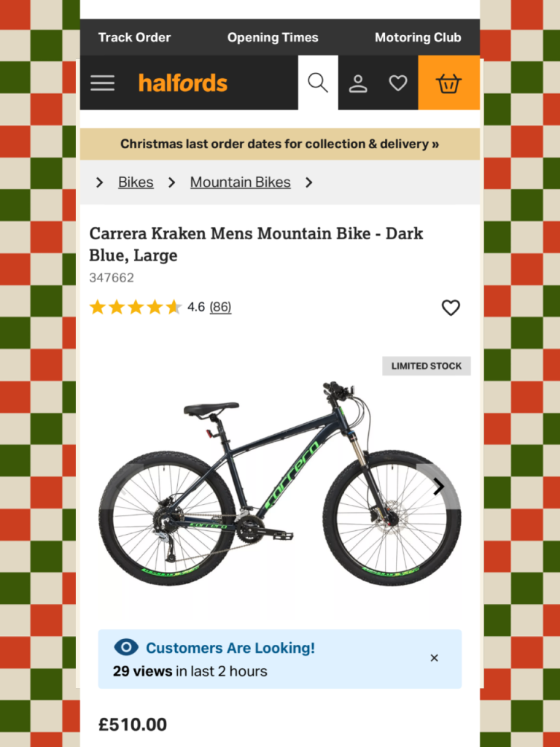Click the halfords logo

click(183, 83)
